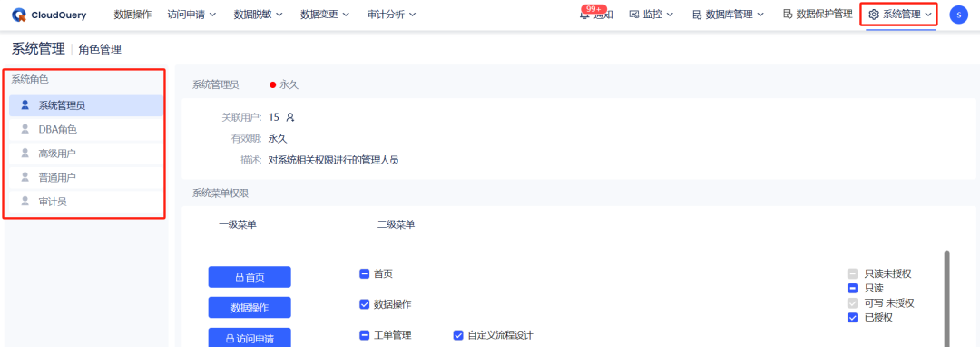This screenshot has width=980, height=347.
Task: Click the 已授权 legend checkbox
Action: coord(852,318)
